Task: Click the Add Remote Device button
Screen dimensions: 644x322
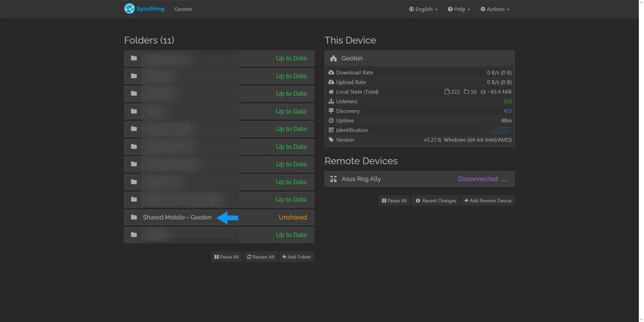Action: click(x=488, y=200)
